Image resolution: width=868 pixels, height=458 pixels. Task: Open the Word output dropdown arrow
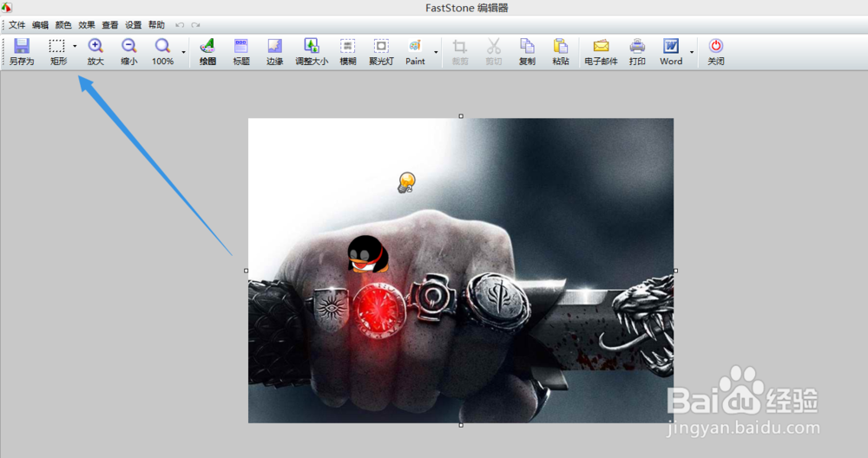click(x=692, y=52)
